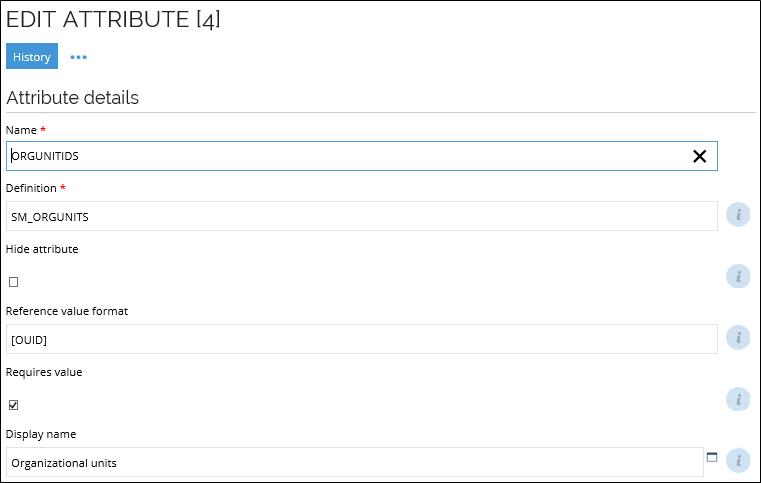This screenshot has width=761, height=483.
Task: Clear the Name field with X icon
Action: [x=699, y=156]
